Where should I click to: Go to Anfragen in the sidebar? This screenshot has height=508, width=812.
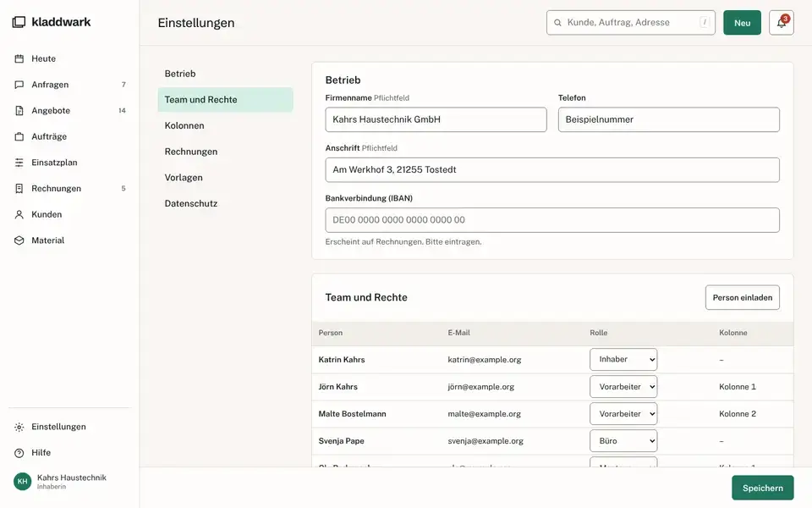coord(69,85)
